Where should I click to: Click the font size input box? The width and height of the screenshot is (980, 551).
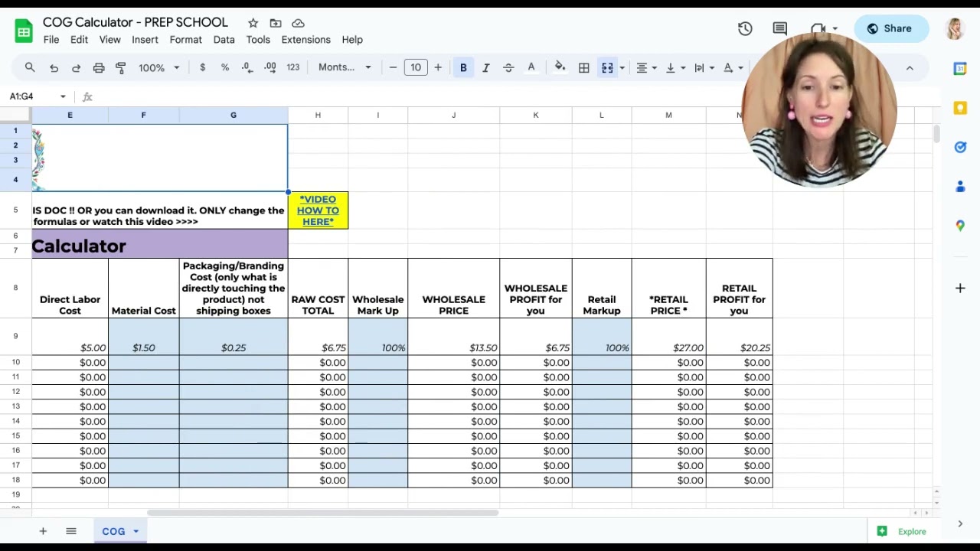tap(416, 67)
